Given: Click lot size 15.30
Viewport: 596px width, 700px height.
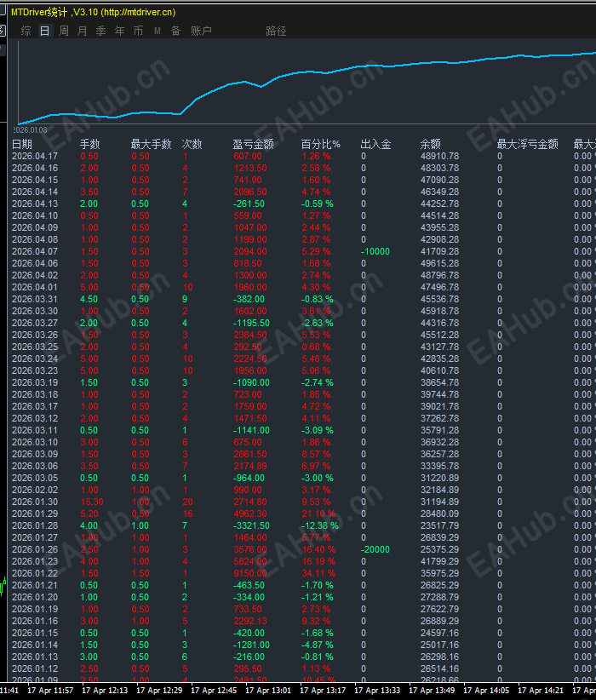Looking at the screenshot, I should (91, 502).
